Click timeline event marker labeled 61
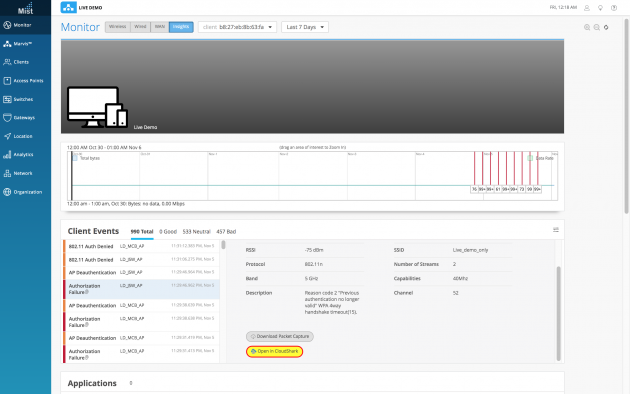The height and width of the screenshot is (394, 630). point(498,189)
